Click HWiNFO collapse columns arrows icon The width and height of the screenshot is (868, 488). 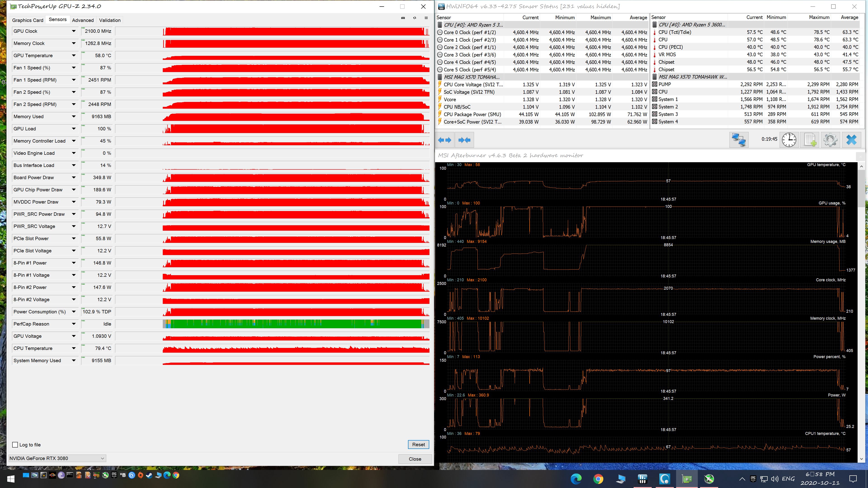tap(464, 140)
